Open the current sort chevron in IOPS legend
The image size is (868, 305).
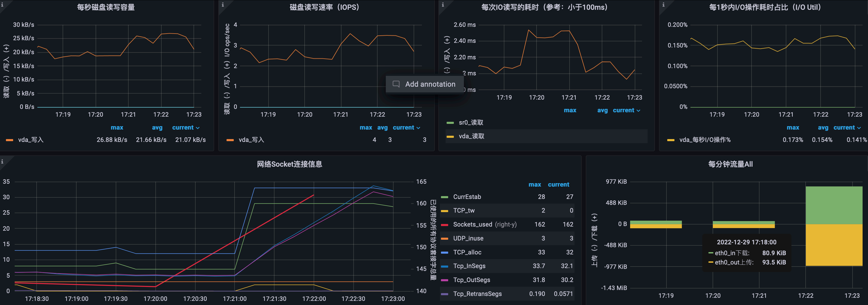(419, 128)
